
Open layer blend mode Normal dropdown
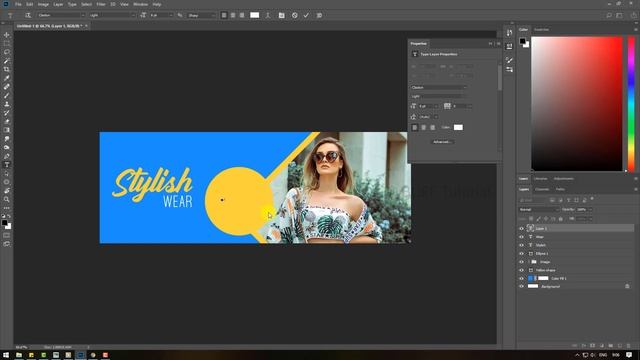pyautogui.click(x=539, y=209)
